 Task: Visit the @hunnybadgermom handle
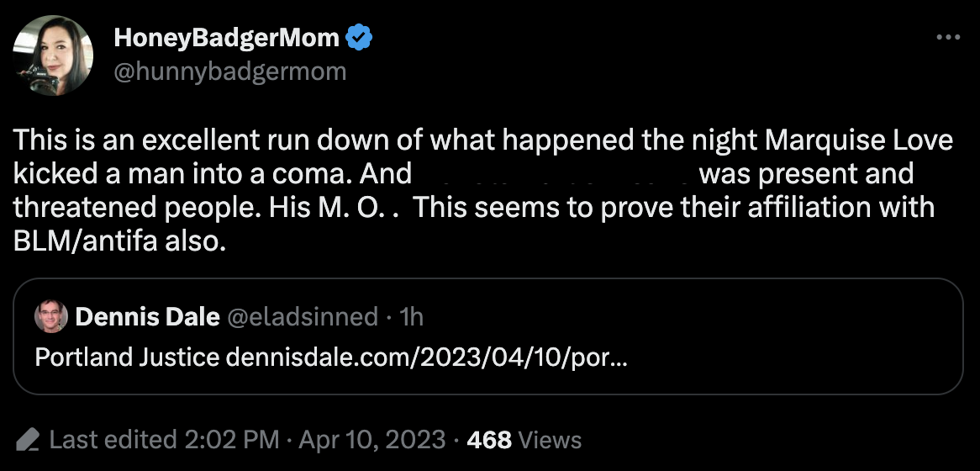pyautogui.click(x=229, y=71)
